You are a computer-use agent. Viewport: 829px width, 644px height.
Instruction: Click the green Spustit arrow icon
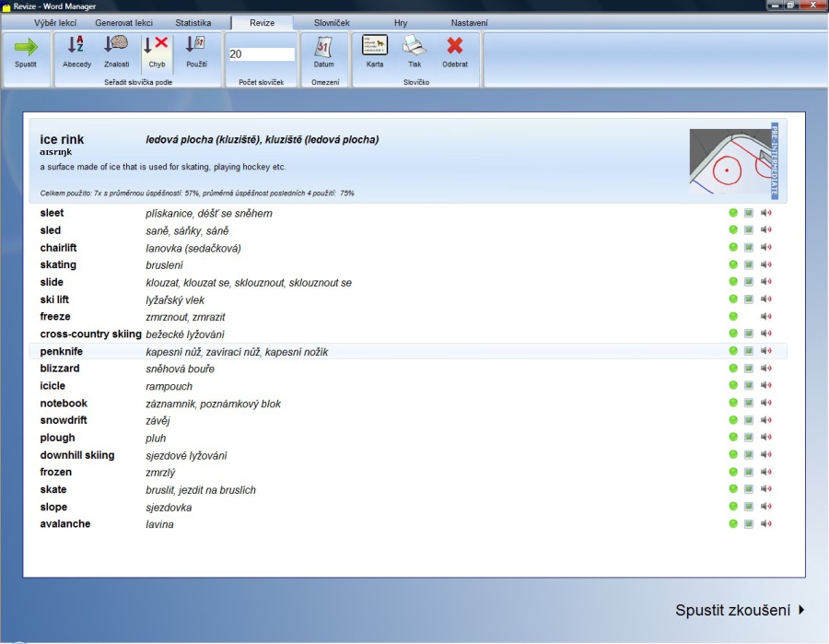pos(26,48)
